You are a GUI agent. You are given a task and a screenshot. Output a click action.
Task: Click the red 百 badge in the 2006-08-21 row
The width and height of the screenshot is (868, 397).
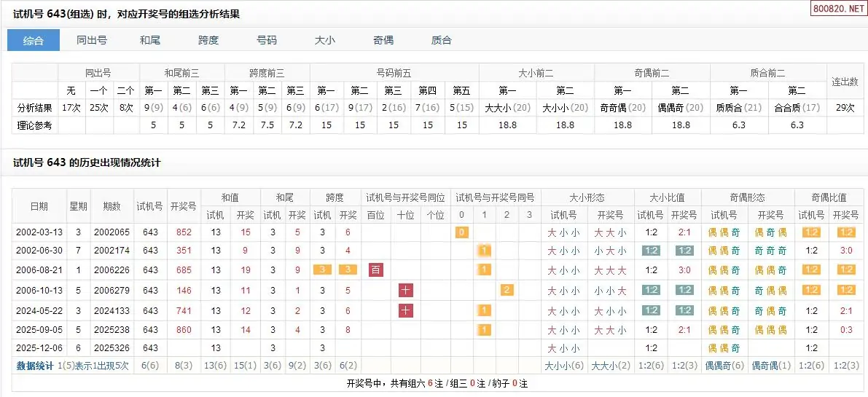click(376, 270)
